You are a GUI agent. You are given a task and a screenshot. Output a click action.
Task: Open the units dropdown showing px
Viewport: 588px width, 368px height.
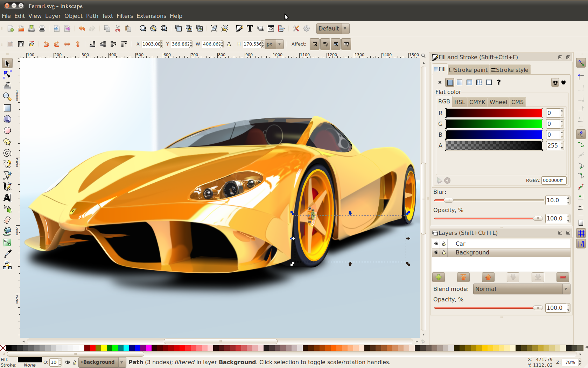click(x=274, y=44)
